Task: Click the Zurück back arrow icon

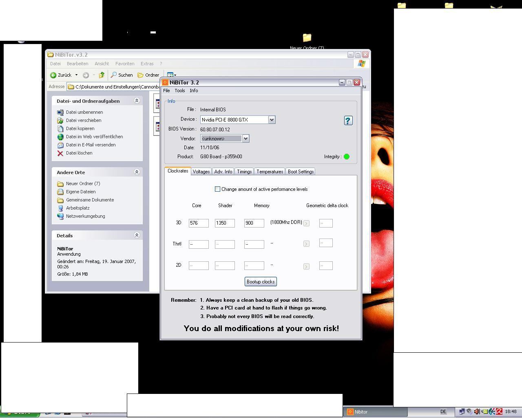Action: [53, 75]
